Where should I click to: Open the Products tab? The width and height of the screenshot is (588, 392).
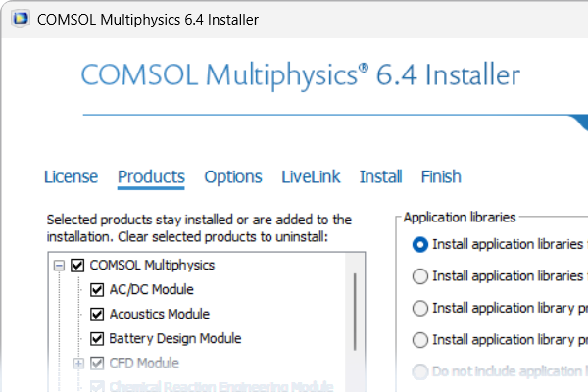tap(151, 177)
